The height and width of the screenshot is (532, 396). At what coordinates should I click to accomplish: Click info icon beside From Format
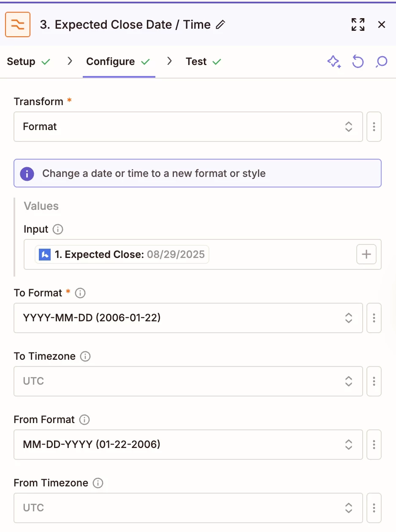pos(84,420)
